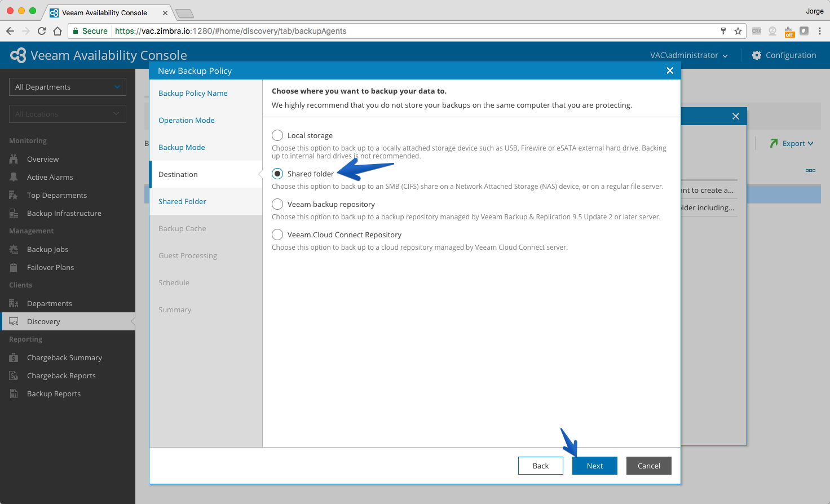Click the browser reload icon
Screen dimensions: 830x504
(42, 31)
